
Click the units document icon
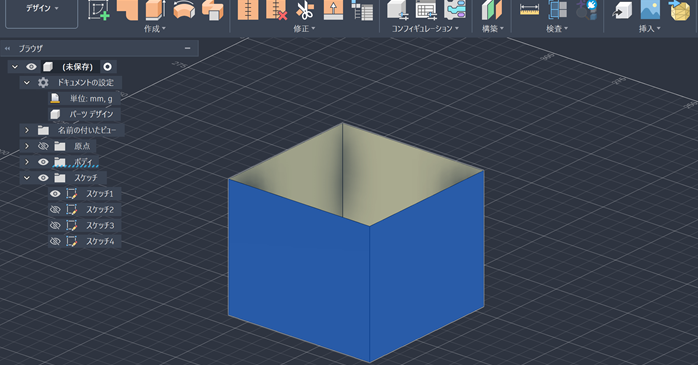tap(55, 98)
